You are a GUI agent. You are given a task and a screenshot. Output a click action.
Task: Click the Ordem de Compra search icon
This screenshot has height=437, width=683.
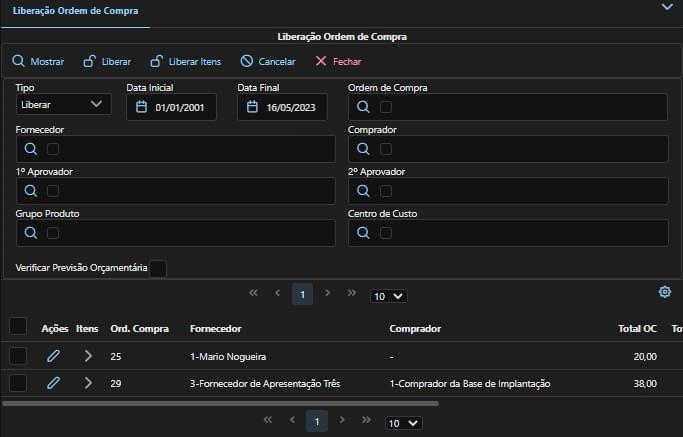pyautogui.click(x=363, y=107)
